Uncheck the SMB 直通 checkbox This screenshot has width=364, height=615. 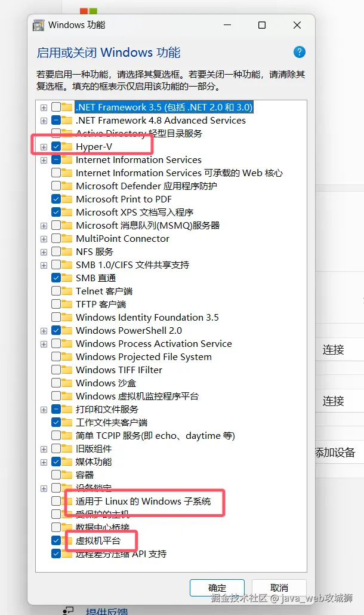coord(56,278)
